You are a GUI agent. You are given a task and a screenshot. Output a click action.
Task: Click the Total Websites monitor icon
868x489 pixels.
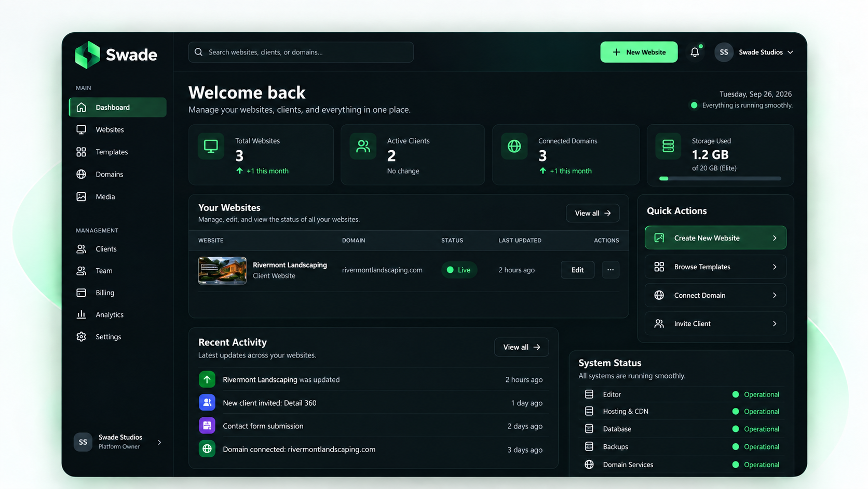coord(211,147)
